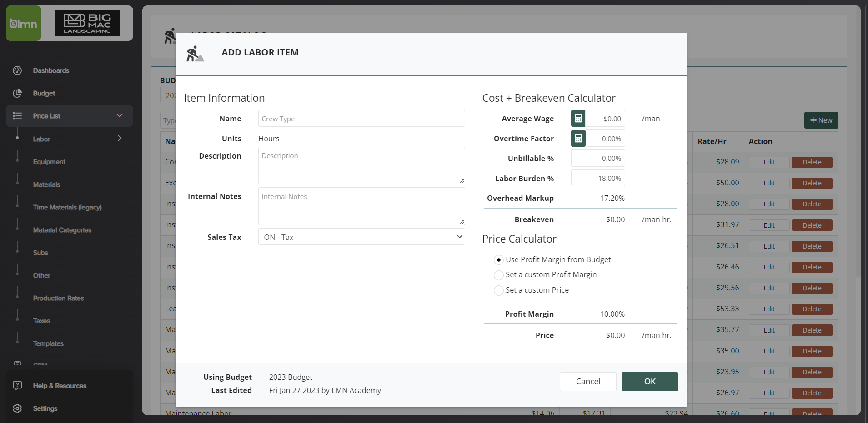Click Edit on the $26.97 row
The height and width of the screenshot is (423, 868).
(x=769, y=393)
